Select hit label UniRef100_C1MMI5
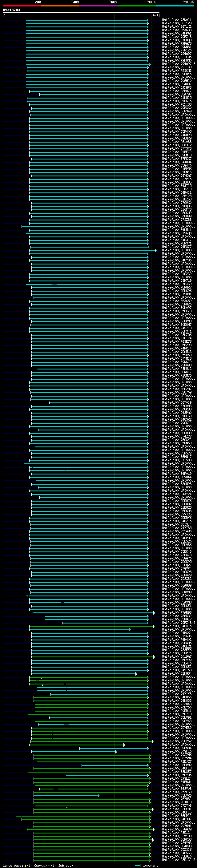 pyautogui.click(x=177, y=98)
